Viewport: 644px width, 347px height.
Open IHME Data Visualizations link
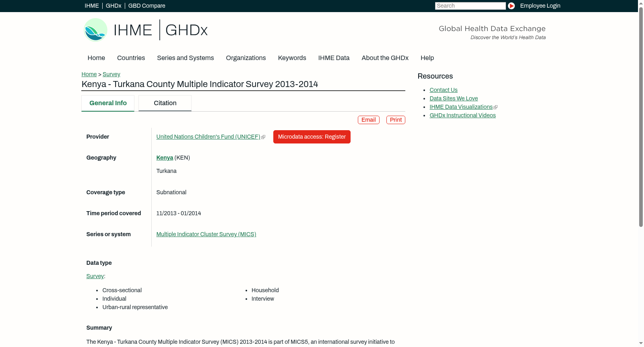461,107
